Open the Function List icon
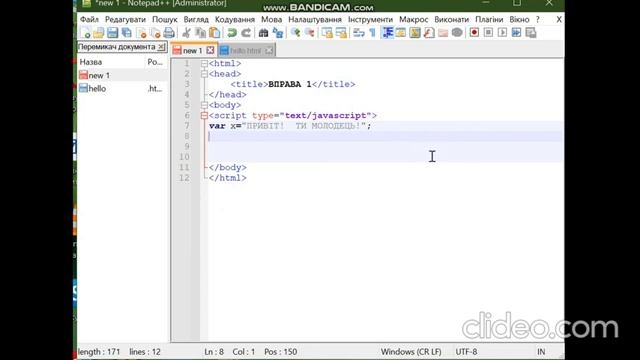Image resolution: width=640 pixels, height=360 pixels. 429,33
